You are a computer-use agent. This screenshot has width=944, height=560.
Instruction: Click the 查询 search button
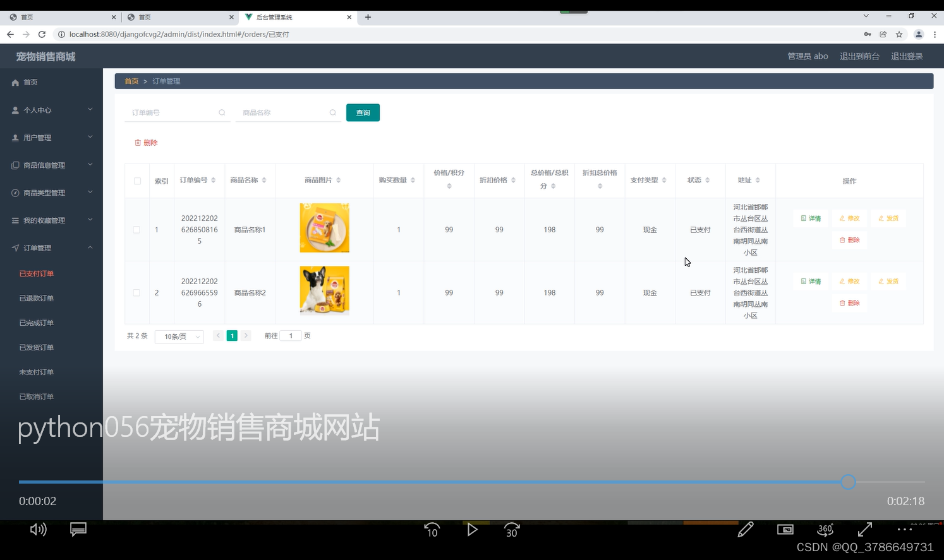pos(363,112)
